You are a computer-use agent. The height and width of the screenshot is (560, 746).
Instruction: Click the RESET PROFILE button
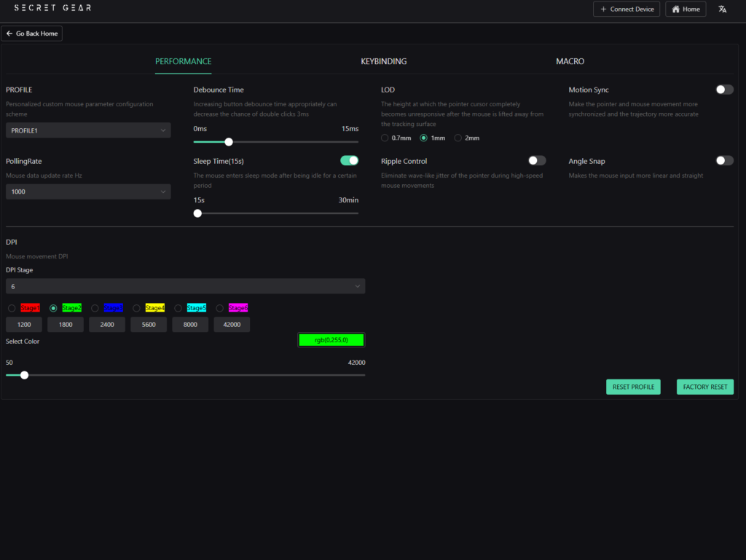point(633,387)
